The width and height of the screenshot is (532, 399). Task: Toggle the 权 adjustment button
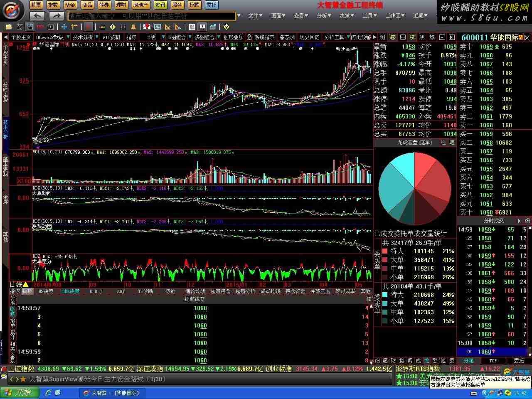click(412, 37)
